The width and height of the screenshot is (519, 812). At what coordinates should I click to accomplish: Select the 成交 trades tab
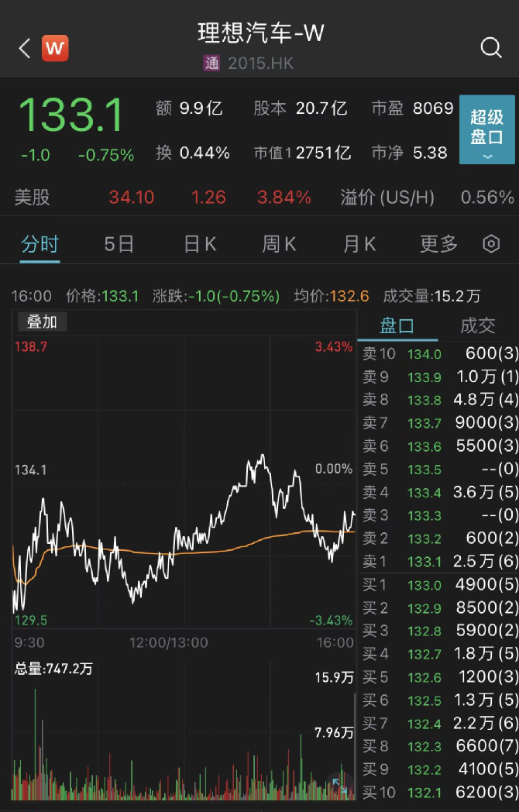tap(478, 325)
